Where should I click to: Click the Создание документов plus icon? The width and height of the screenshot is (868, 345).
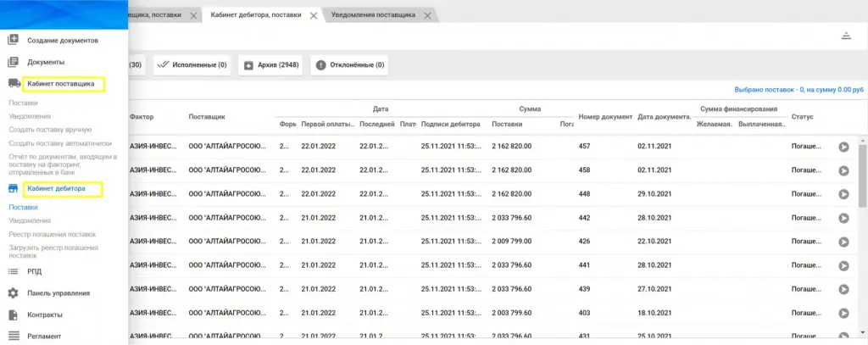point(13,40)
